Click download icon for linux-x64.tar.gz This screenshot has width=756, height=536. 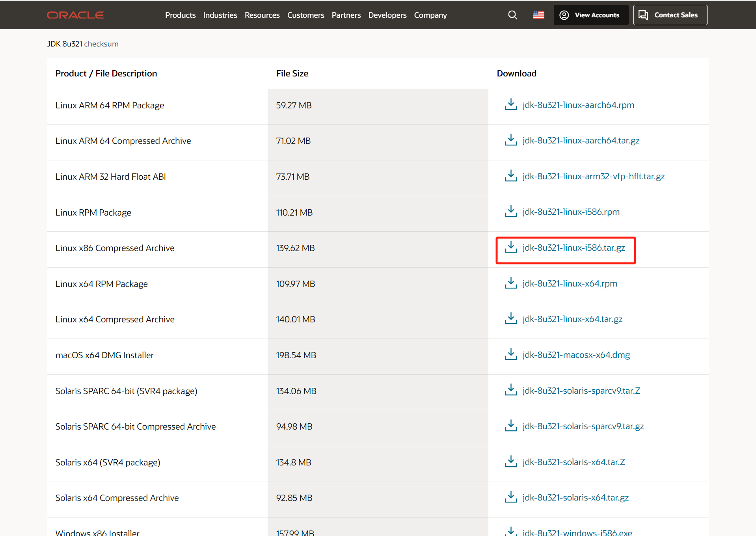click(511, 319)
